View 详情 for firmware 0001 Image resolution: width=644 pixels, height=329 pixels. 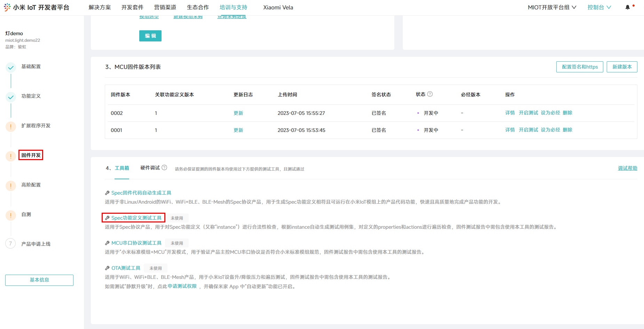[x=510, y=130]
